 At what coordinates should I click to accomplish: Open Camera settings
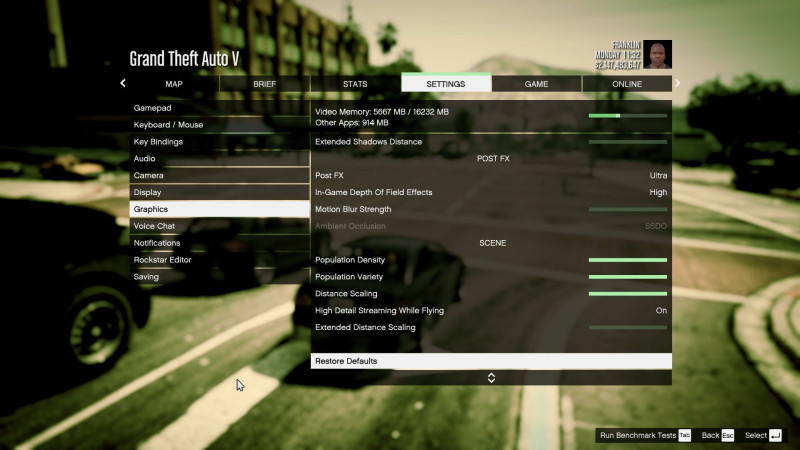point(219,176)
